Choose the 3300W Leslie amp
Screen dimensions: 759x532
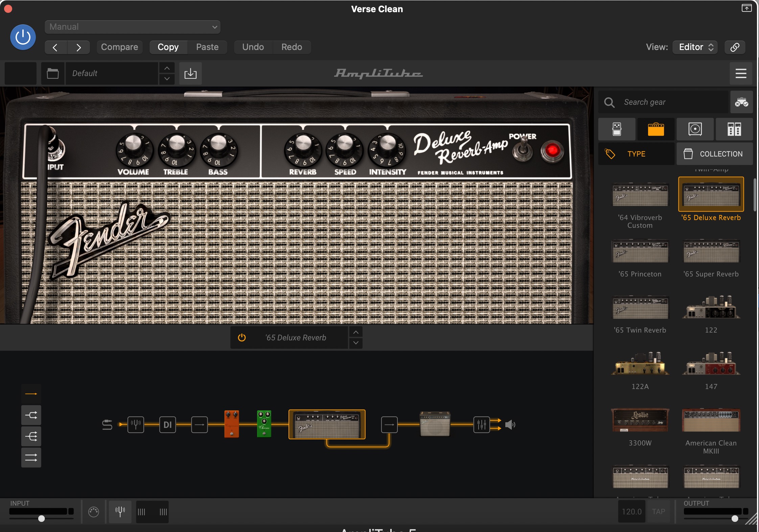(640, 420)
